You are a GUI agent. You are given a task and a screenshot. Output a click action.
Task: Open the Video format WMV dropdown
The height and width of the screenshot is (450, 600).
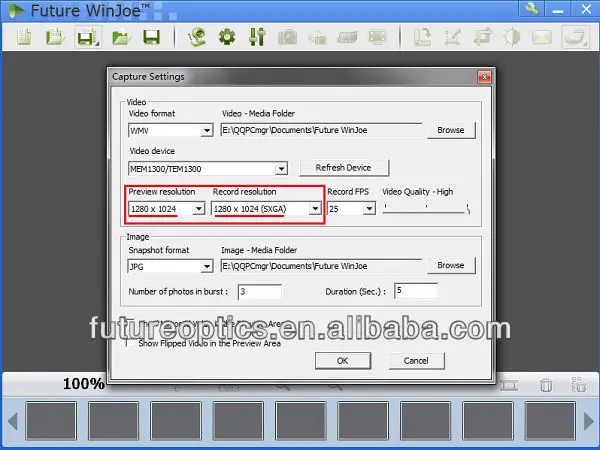coord(206,130)
